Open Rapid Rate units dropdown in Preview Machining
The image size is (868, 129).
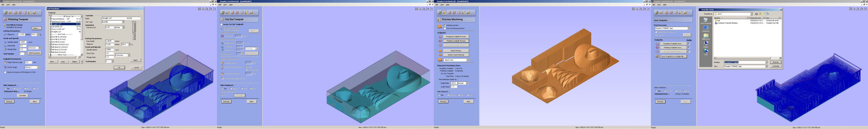click(463, 83)
